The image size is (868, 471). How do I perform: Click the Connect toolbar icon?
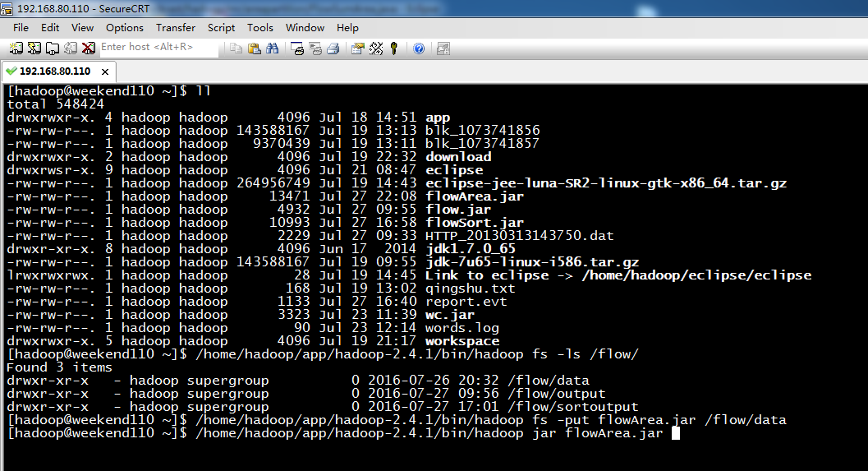[16, 48]
